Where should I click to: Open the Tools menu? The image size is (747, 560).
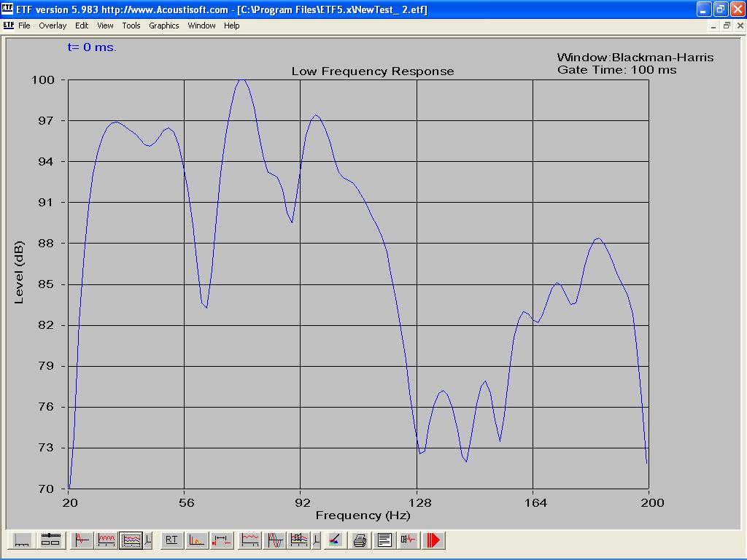coord(131,26)
